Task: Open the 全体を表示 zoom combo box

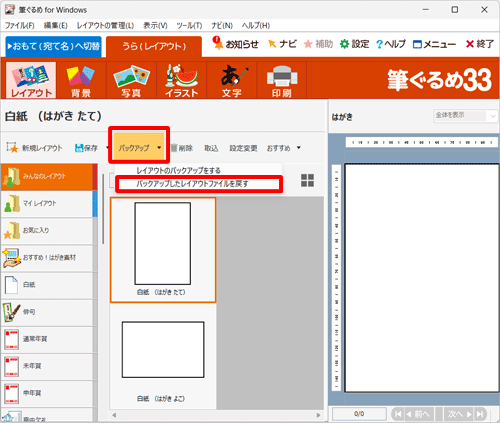Action: pyautogui.click(x=465, y=116)
